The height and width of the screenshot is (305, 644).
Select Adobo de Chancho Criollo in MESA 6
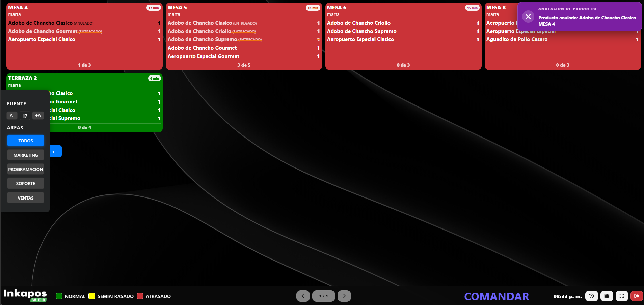point(358,23)
